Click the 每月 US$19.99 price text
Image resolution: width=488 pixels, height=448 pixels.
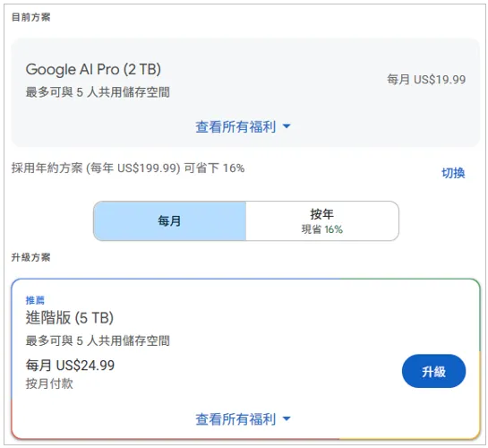click(426, 80)
